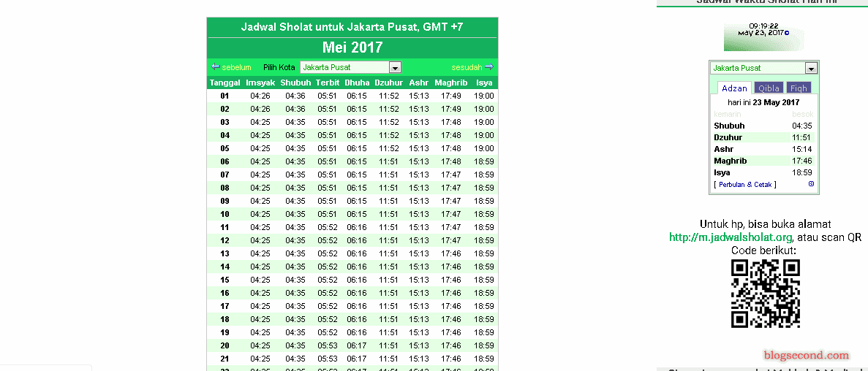Screen dimensions: 868x371
Task: Click the Terbit column header
Action: [327, 83]
